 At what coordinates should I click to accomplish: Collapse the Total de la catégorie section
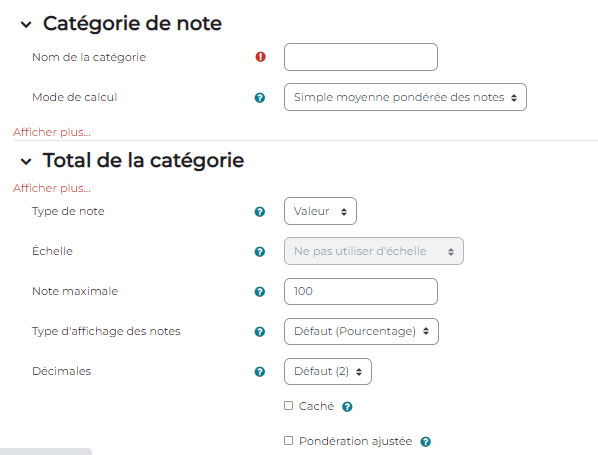[x=26, y=162]
